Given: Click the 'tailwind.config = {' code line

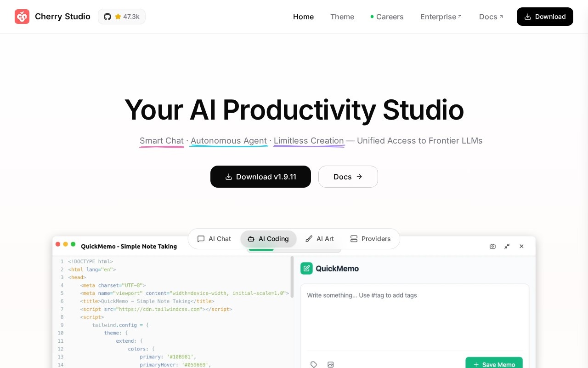Looking at the screenshot, I should click(x=120, y=325).
